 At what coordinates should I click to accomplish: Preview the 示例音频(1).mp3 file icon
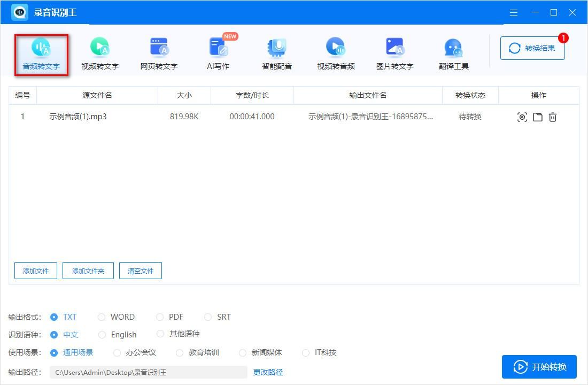(522, 117)
